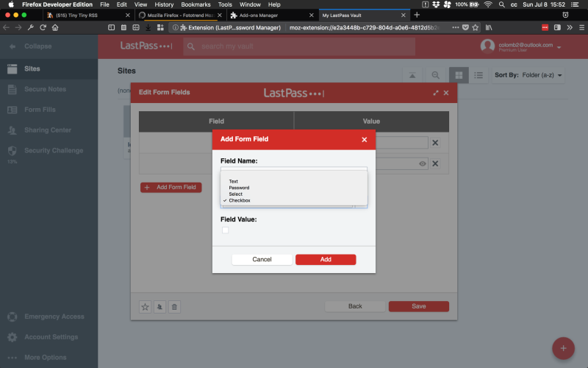Close the Add Form Field dialog
This screenshot has width=588, height=368.
coord(364,140)
